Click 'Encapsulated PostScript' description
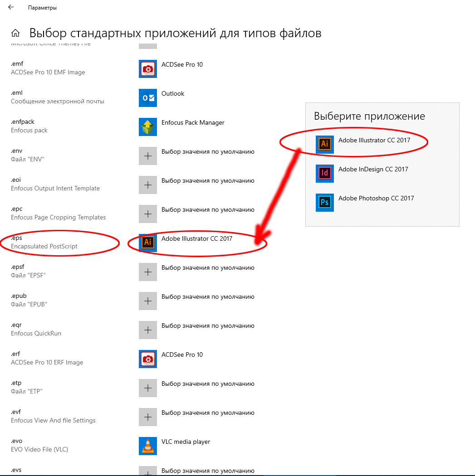Viewport: 475px width, 476px height. 44,246
